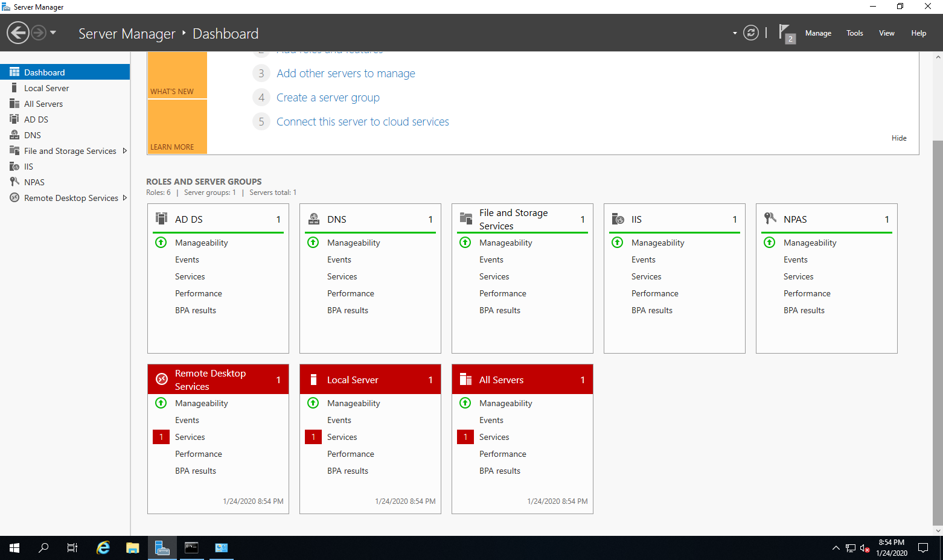Screen dimensions: 943x560
Task: Open Internet Explorer from the taskbar
Action: pos(103,548)
